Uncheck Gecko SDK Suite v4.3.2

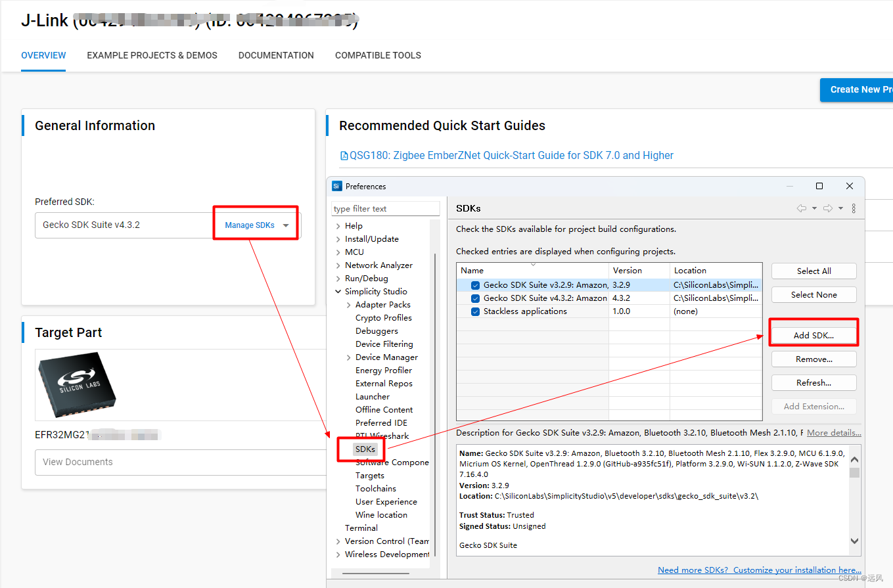tap(475, 298)
